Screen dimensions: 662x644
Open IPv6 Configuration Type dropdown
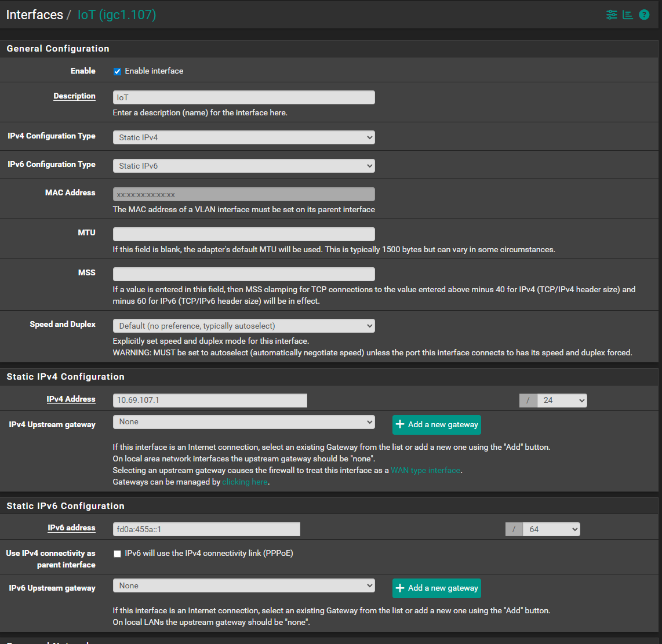[243, 166]
